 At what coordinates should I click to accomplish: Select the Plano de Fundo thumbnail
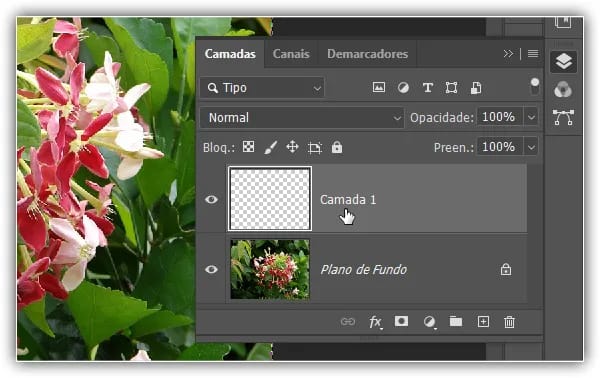(270, 269)
